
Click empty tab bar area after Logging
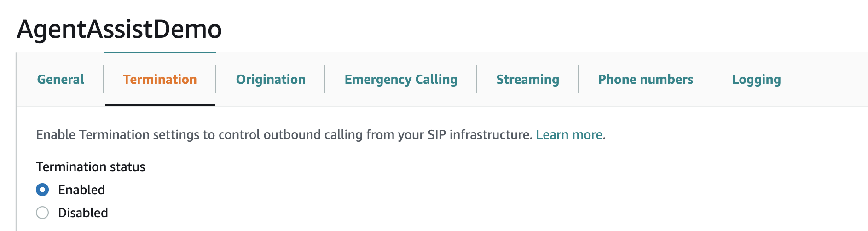click(x=824, y=80)
